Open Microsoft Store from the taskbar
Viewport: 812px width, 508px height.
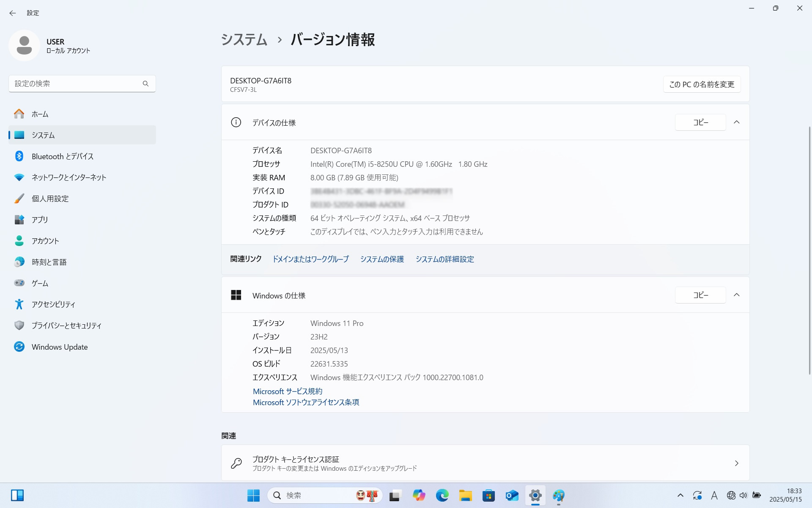488,495
